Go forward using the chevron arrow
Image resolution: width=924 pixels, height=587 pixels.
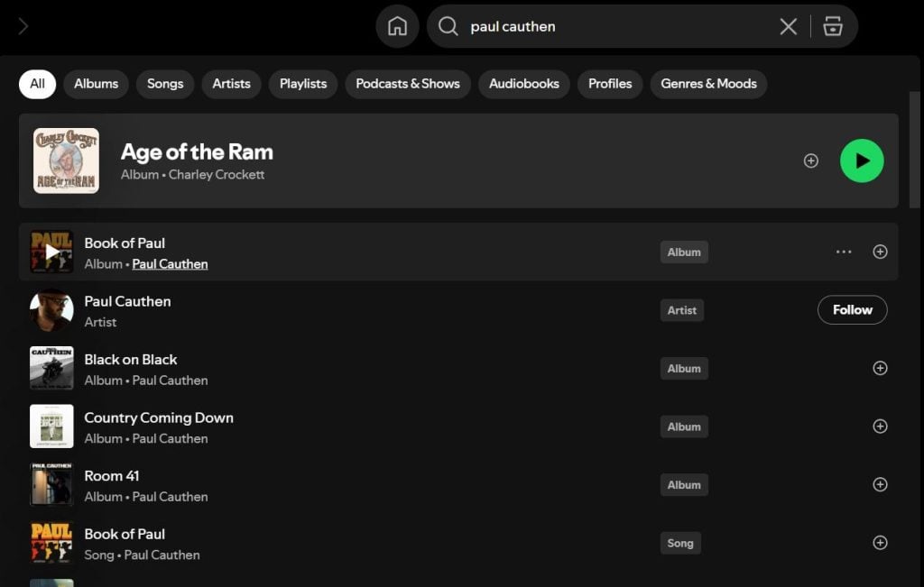23,26
